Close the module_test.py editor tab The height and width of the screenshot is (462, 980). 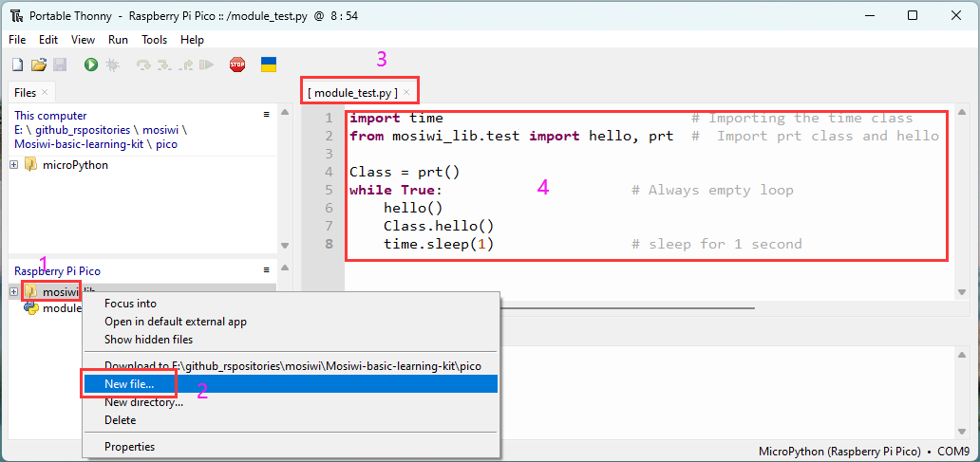[x=406, y=92]
